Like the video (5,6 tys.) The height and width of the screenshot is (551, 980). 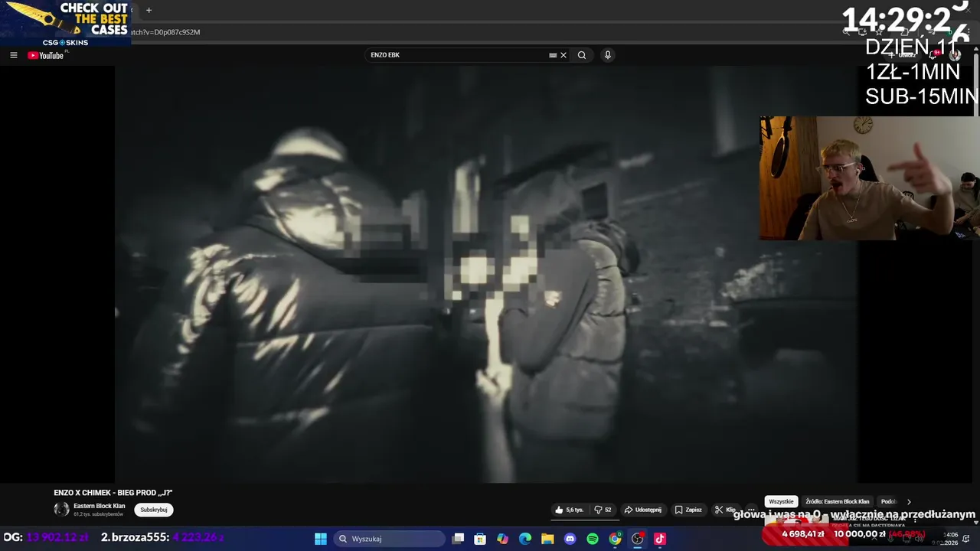[570, 510]
